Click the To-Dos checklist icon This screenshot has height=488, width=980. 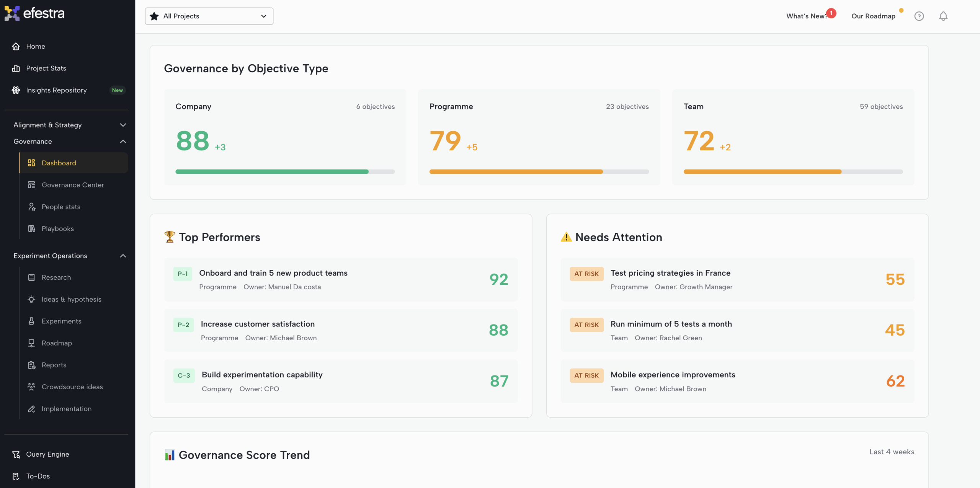(16, 476)
